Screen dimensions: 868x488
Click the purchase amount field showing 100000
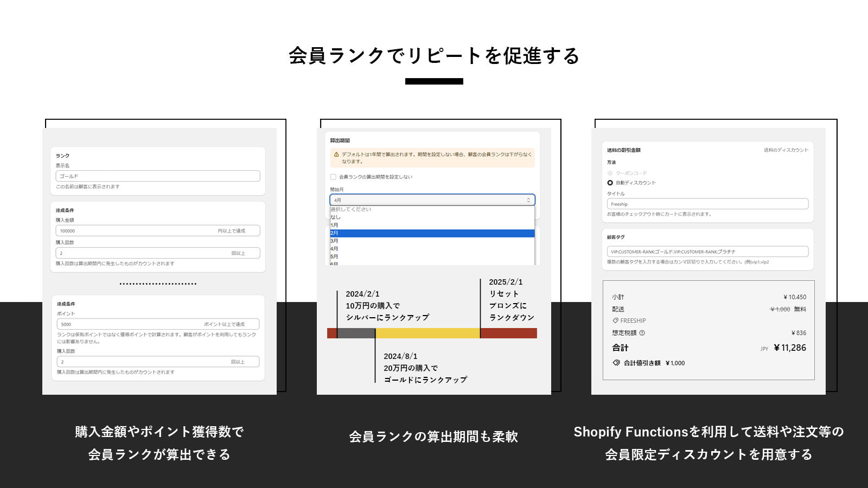tap(157, 230)
